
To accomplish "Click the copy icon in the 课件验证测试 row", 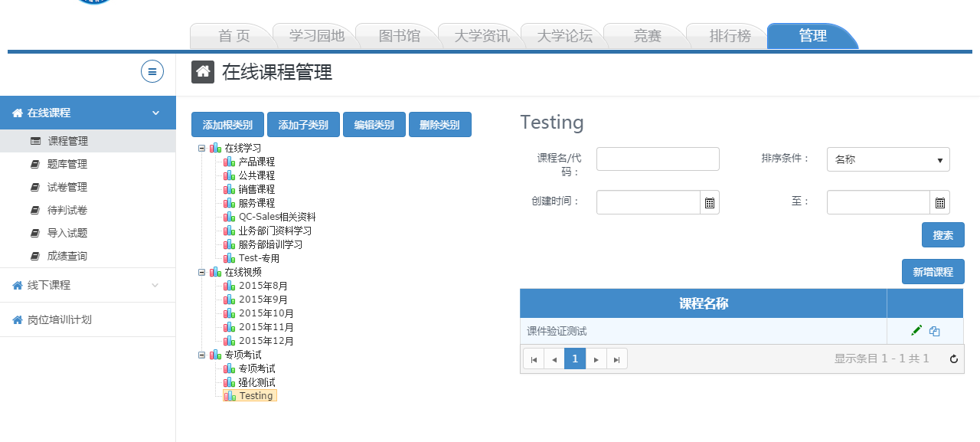I will 934,331.
